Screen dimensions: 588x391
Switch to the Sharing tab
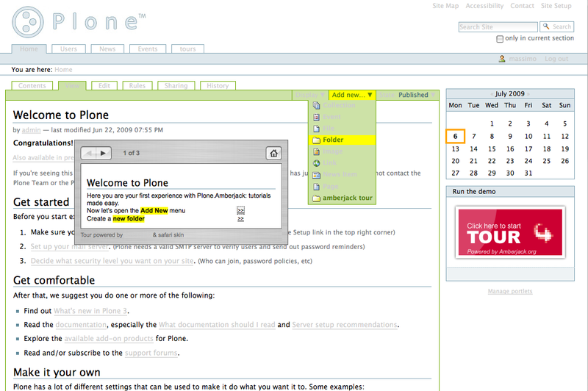coord(176,86)
